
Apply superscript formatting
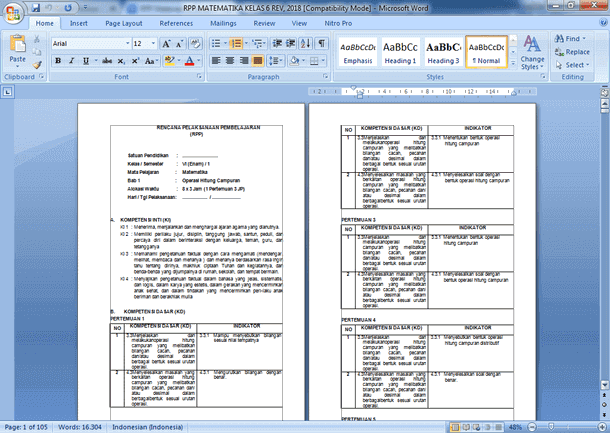pos(135,61)
